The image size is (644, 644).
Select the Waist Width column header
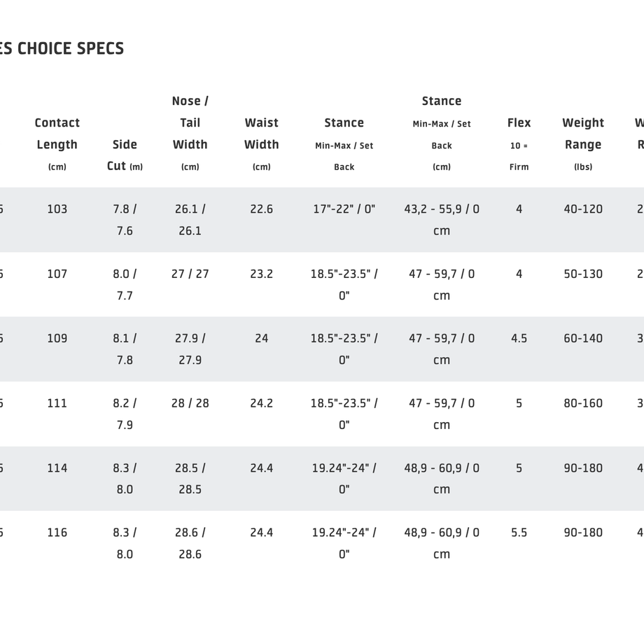262,144
